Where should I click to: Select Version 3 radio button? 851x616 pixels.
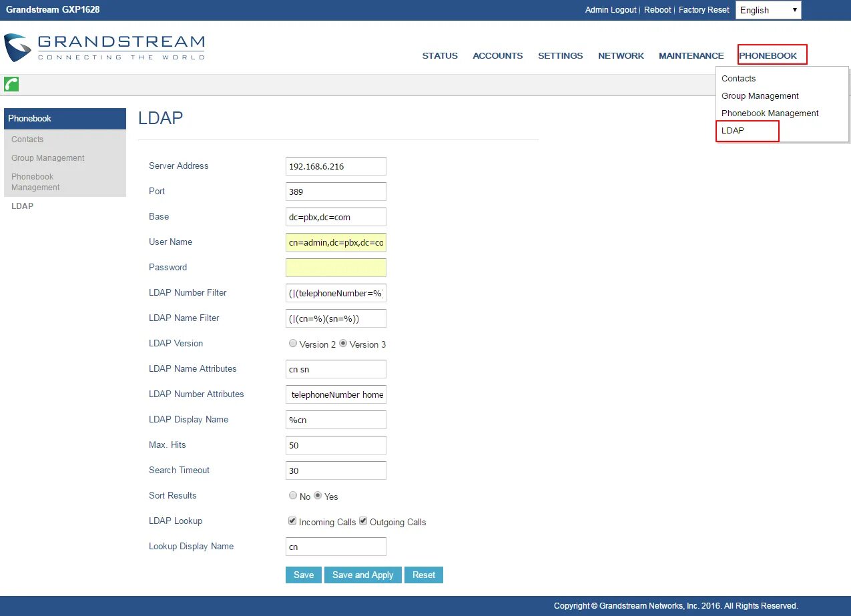(x=343, y=344)
